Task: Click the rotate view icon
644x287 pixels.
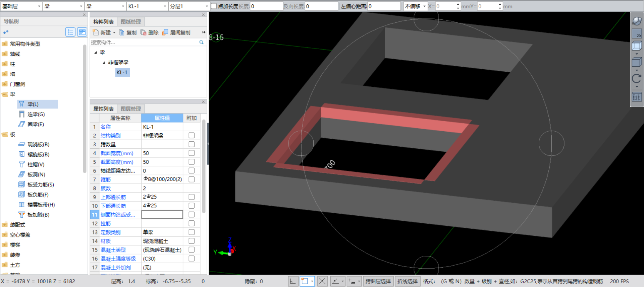Action: [x=637, y=79]
